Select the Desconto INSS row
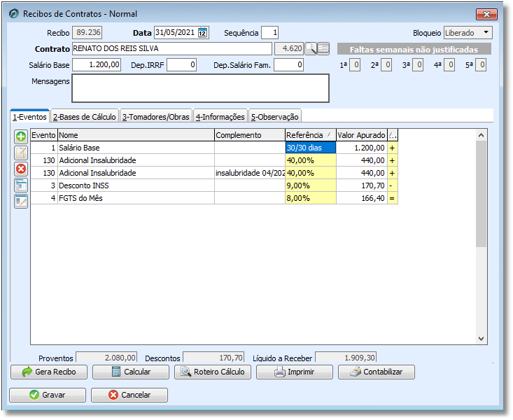The width and height of the screenshot is (513, 420). pos(214,186)
